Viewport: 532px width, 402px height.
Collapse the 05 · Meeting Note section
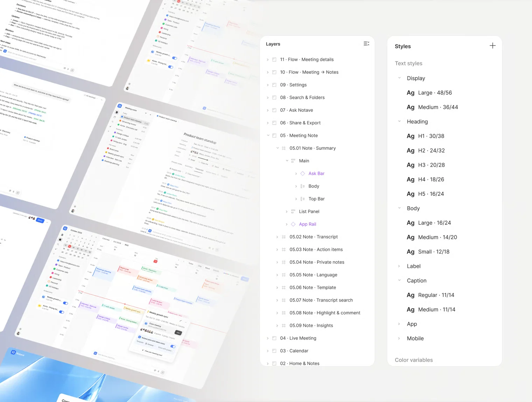pos(268,136)
